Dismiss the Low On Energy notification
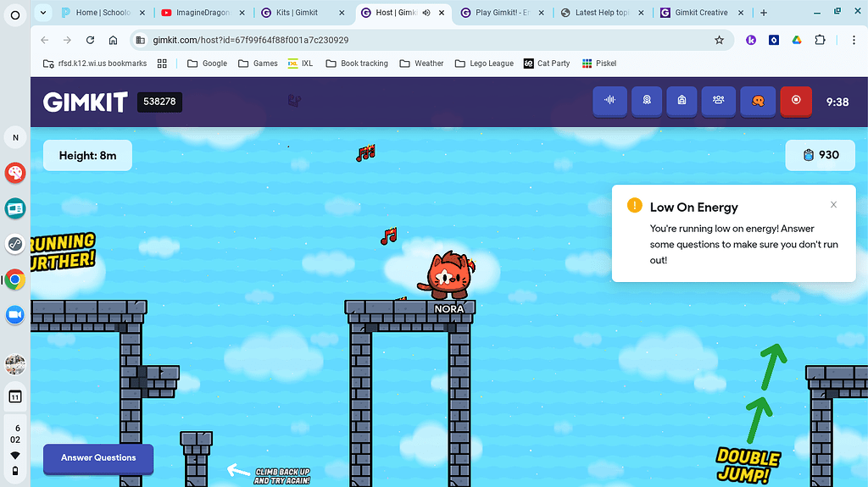Image resolution: width=868 pixels, height=487 pixels. (x=833, y=205)
